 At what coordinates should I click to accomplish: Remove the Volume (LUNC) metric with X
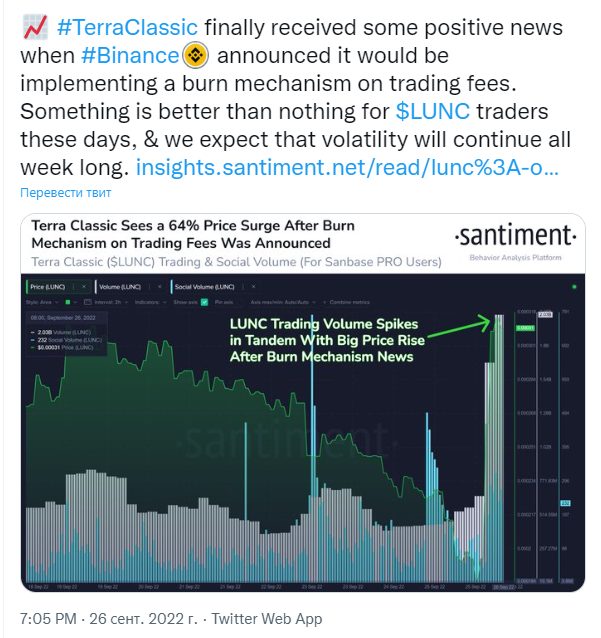160,287
